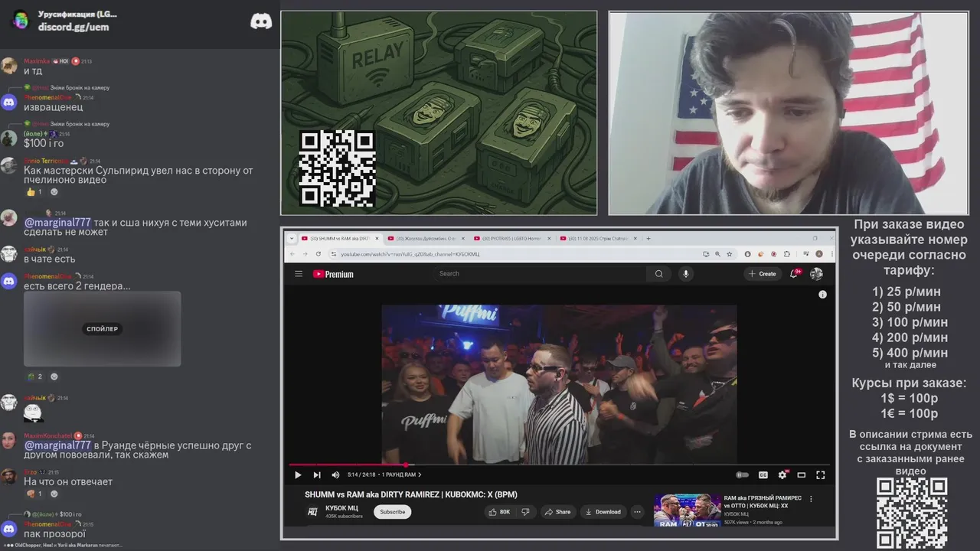Open the КУБОК МЦ channel avatar
Viewport: 980px width, 551px height.
[x=312, y=512]
